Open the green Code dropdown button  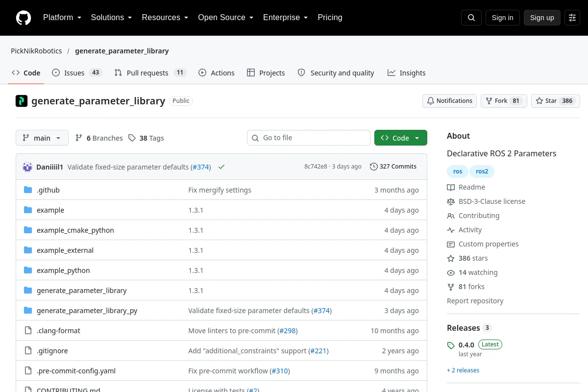(x=401, y=138)
